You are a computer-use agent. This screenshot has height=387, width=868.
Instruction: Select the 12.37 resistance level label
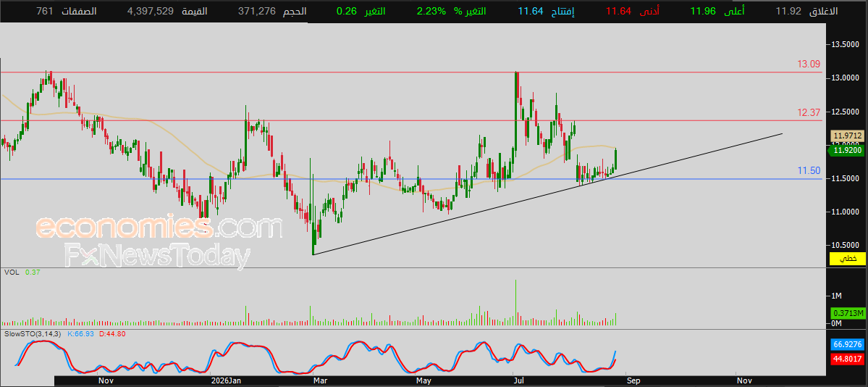coord(808,112)
